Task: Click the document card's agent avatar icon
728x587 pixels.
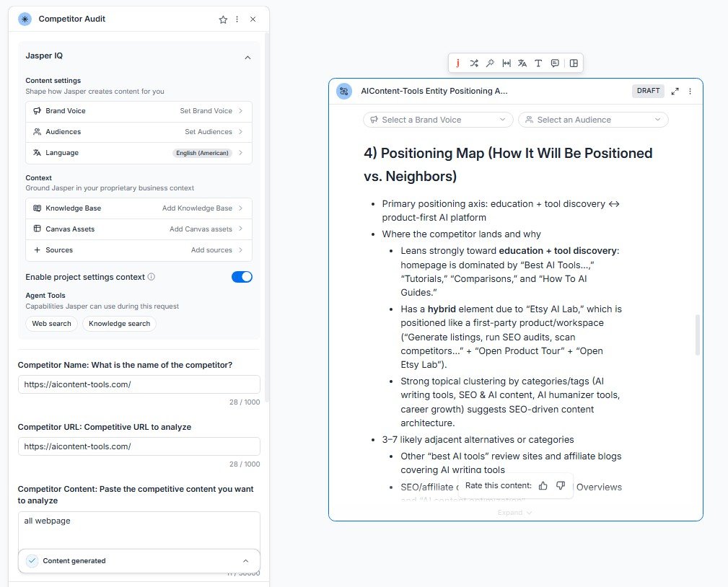Action: pos(344,91)
